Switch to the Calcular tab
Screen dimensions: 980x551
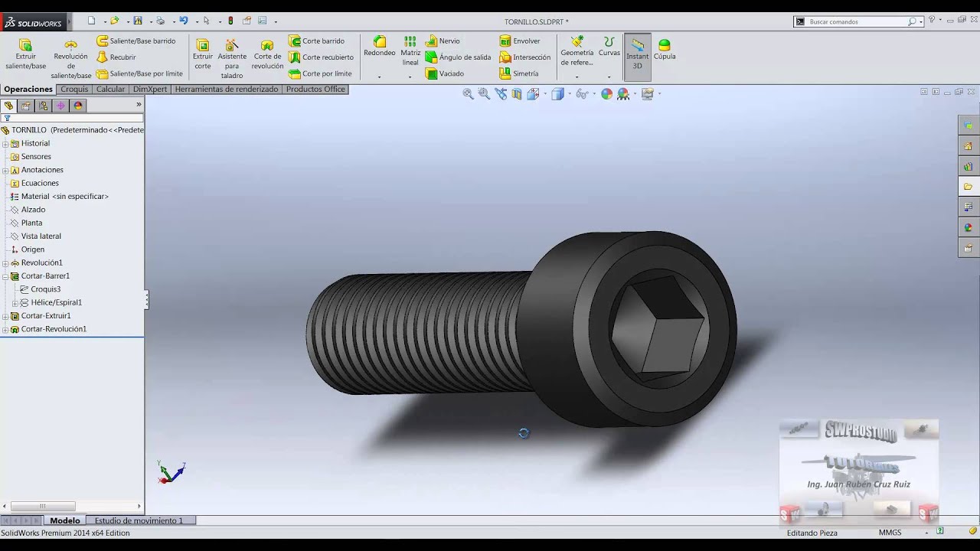point(110,89)
